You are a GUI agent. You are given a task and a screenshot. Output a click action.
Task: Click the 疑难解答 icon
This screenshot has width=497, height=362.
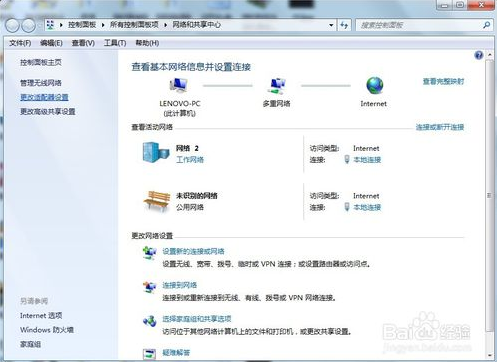tap(149, 354)
